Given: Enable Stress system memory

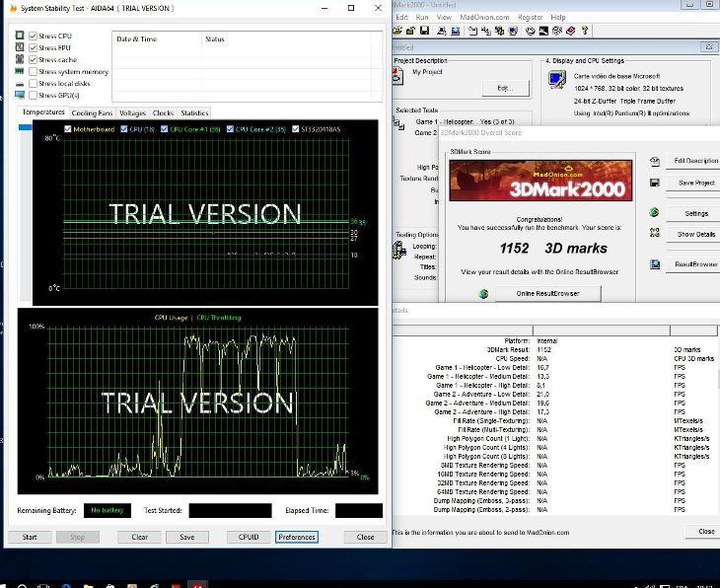Looking at the screenshot, I should 34,72.
